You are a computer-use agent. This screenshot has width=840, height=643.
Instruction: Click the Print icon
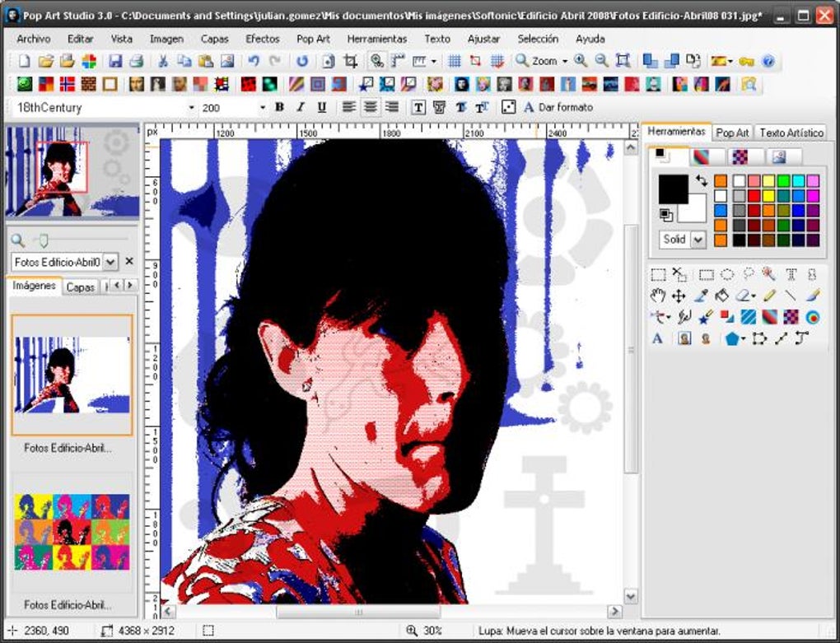tap(136, 61)
